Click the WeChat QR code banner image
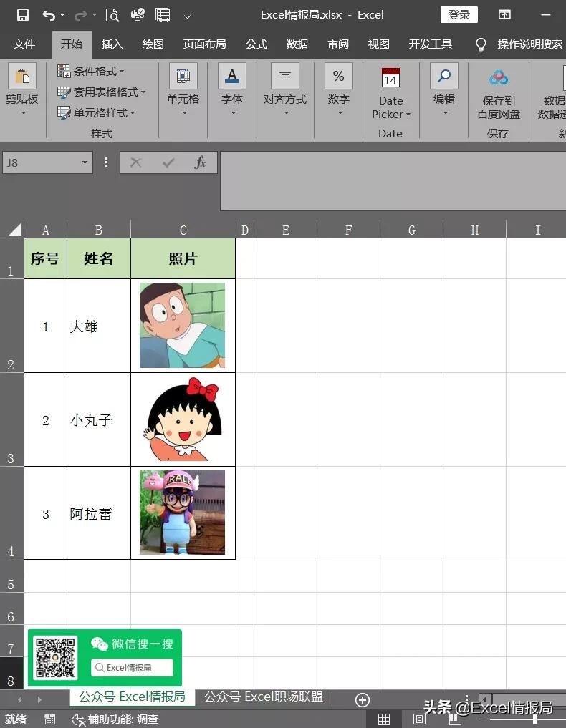 click(x=105, y=658)
